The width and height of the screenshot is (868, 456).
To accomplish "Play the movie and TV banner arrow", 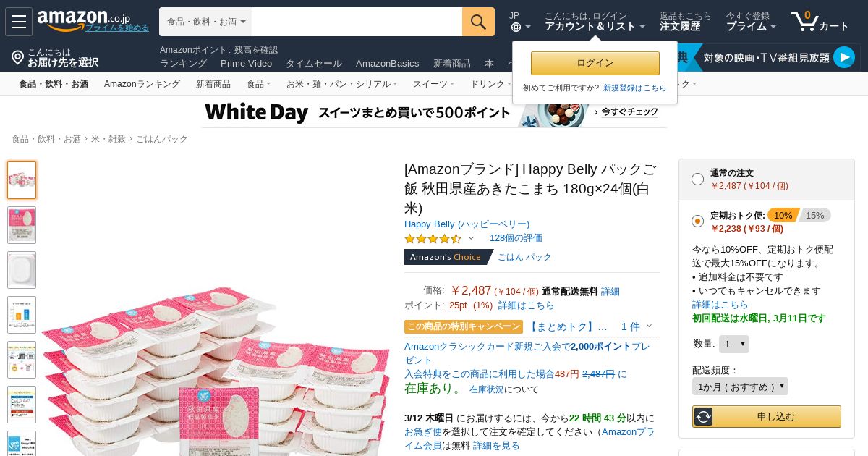I will click(x=843, y=57).
